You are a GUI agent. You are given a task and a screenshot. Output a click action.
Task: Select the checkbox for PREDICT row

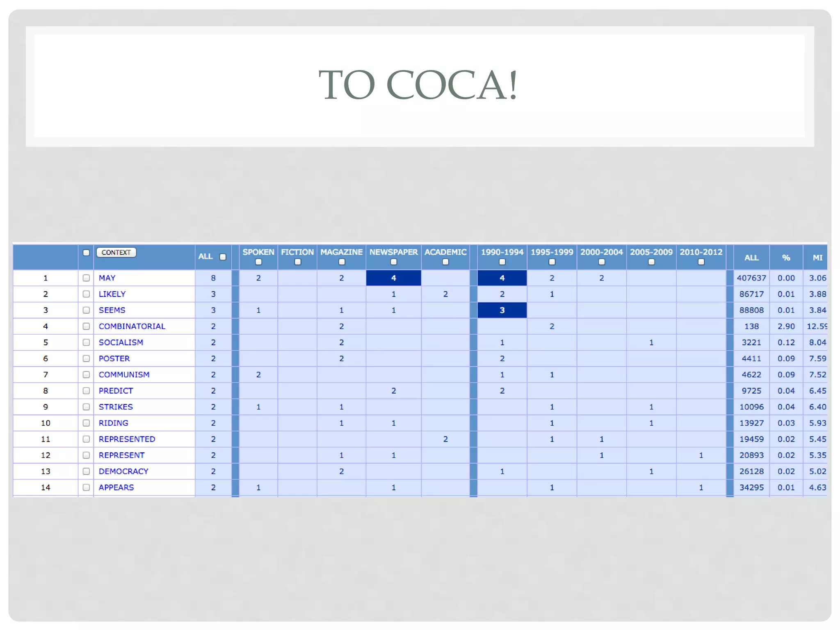pyautogui.click(x=86, y=391)
